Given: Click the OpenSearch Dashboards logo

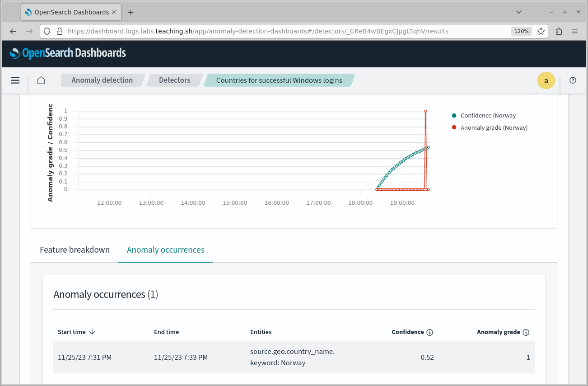Looking at the screenshot, I should [x=68, y=53].
